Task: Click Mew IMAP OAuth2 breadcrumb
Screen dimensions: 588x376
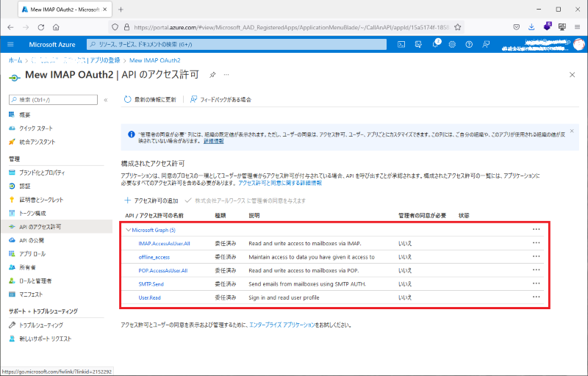Action: [154, 60]
